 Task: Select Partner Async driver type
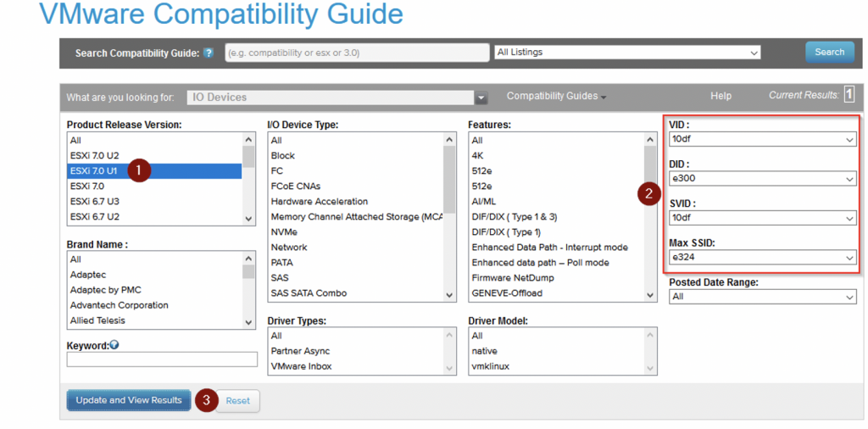tap(355, 351)
